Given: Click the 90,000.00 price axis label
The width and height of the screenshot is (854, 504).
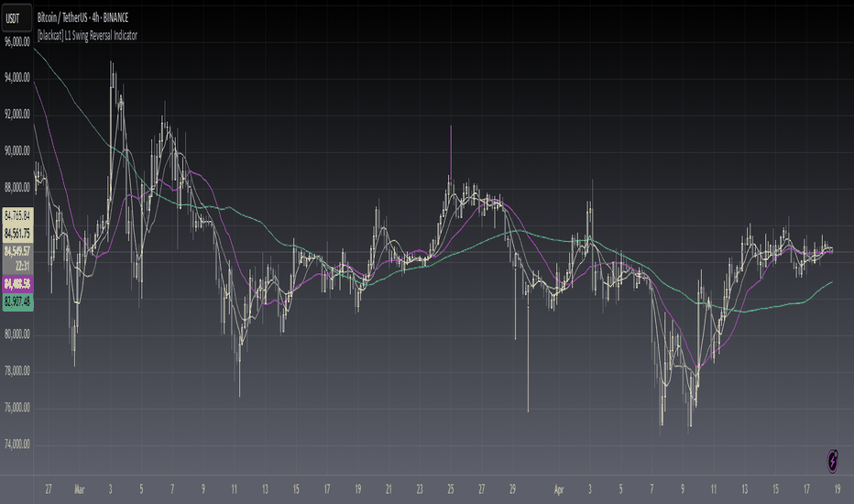Looking at the screenshot, I should pyautogui.click(x=16, y=150).
